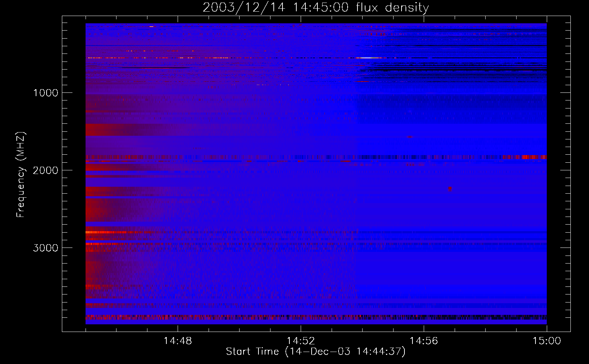Click the 14:48 time tick label
Screen dimensions: 589x364
point(178,341)
